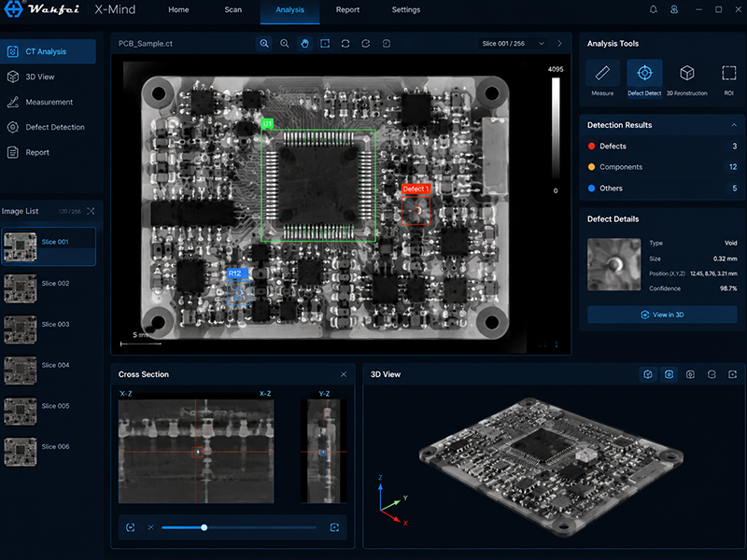Switch to the Settings tab
Image resolution: width=747 pixels, height=560 pixels.
(406, 10)
